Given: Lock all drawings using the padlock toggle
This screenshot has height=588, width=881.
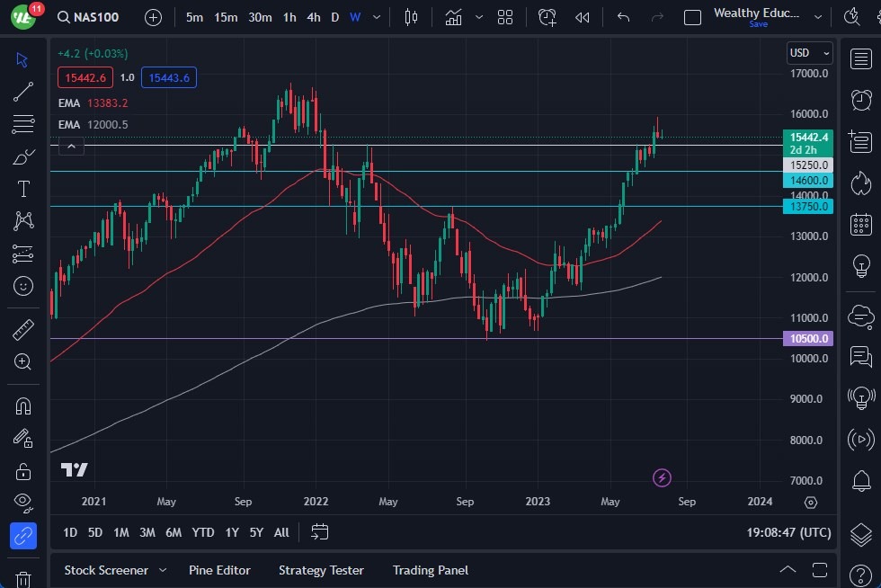Looking at the screenshot, I should [x=22, y=470].
